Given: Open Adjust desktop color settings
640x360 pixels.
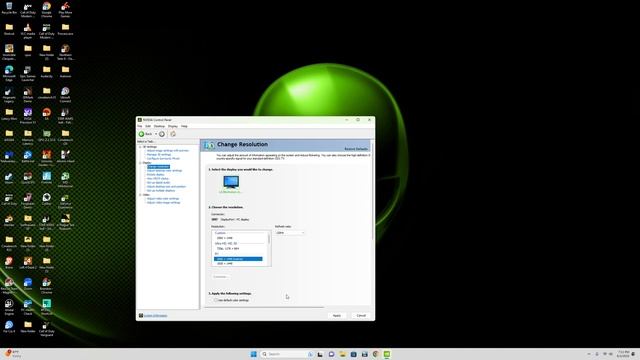Looking at the screenshot, I should pos(164,171).
